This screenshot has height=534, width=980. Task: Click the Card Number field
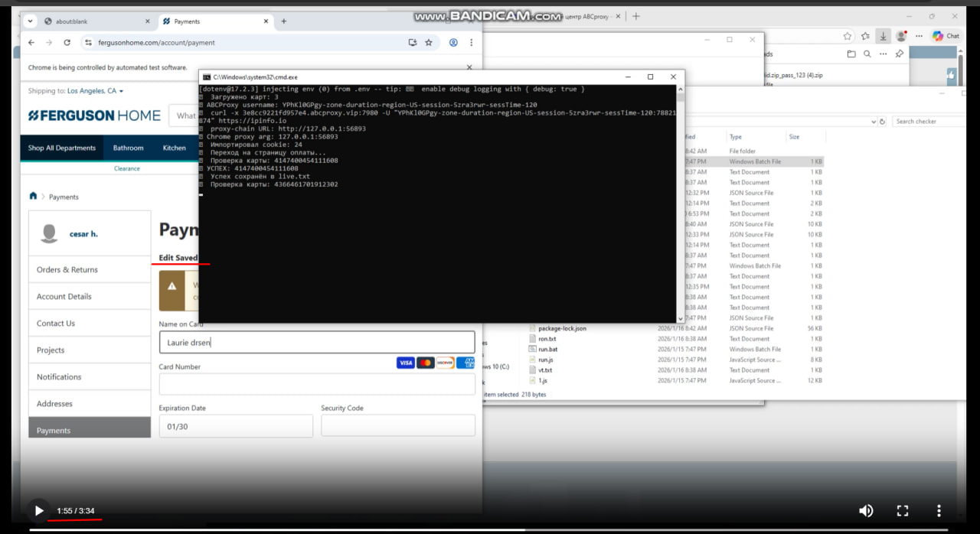pos(317,384)
